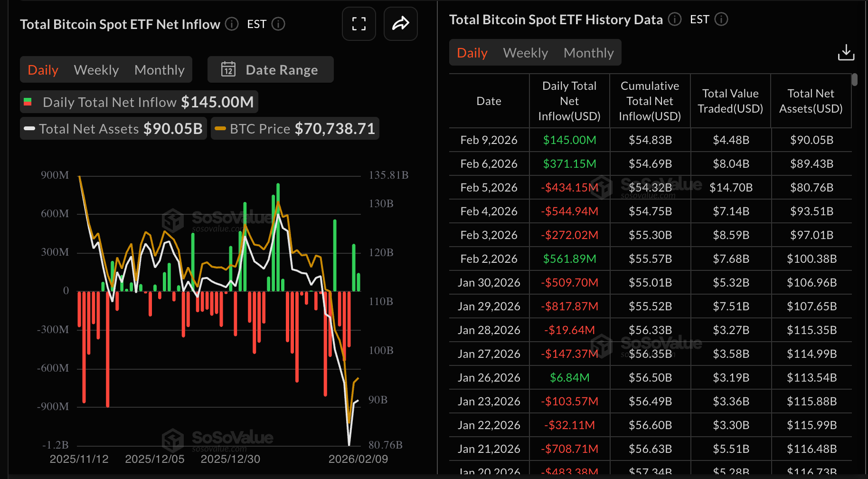
Task: Click the $8.04B traded value
Action: click(731, 163)
